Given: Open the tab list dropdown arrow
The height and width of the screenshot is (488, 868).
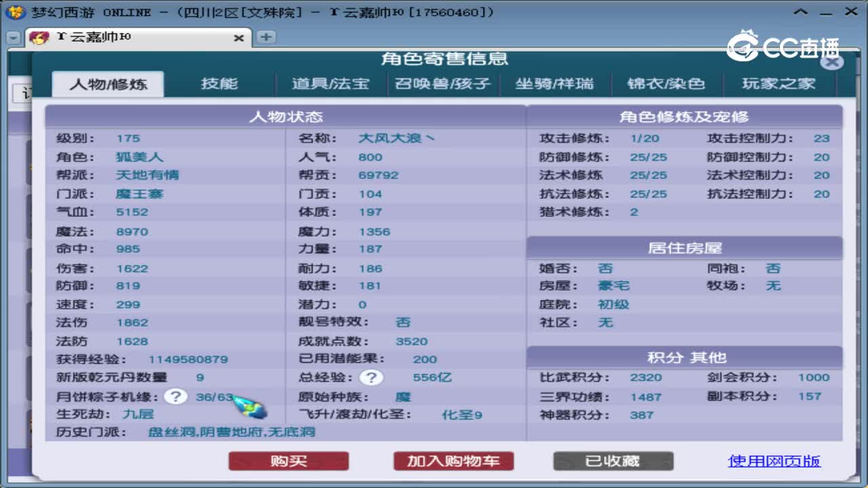Looking at the screenshot, I should (x=14, y=39).
